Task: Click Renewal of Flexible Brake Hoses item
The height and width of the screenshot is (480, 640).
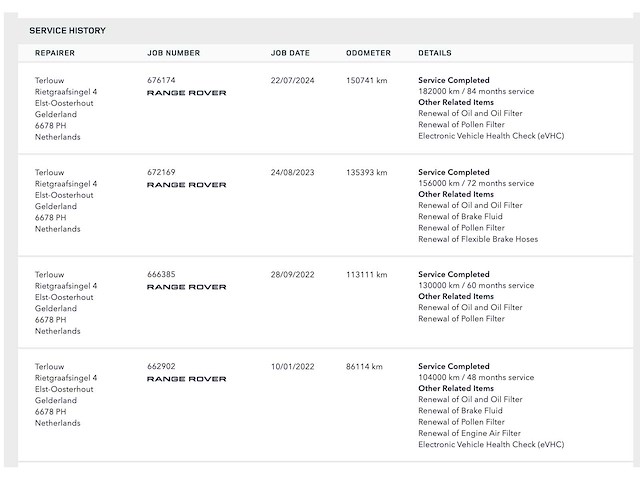Action: coord(478,239)
